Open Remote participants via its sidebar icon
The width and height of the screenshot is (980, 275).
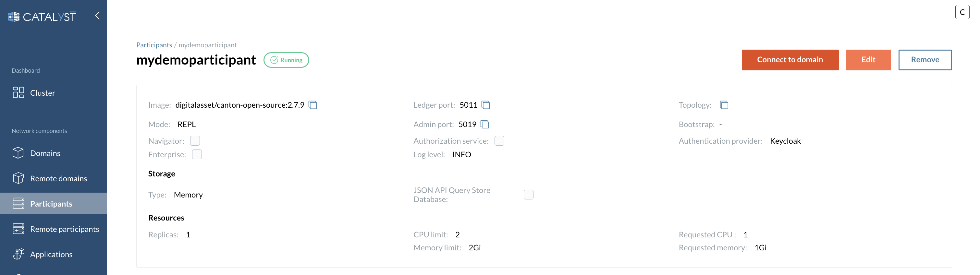click(18, 229)
